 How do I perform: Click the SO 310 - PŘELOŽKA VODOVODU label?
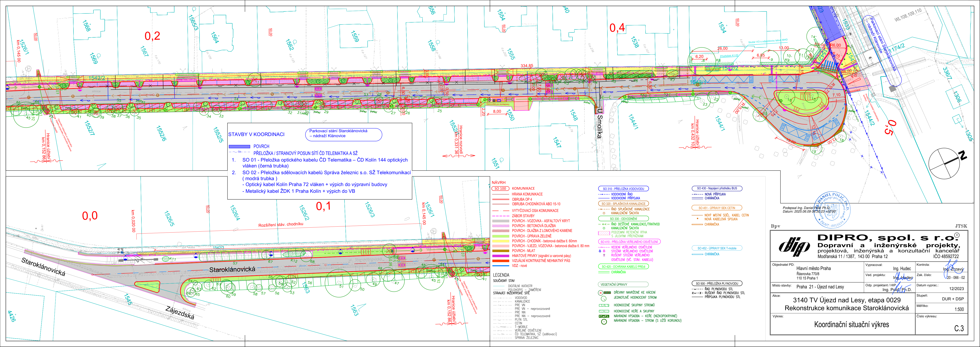click(623, 189)
